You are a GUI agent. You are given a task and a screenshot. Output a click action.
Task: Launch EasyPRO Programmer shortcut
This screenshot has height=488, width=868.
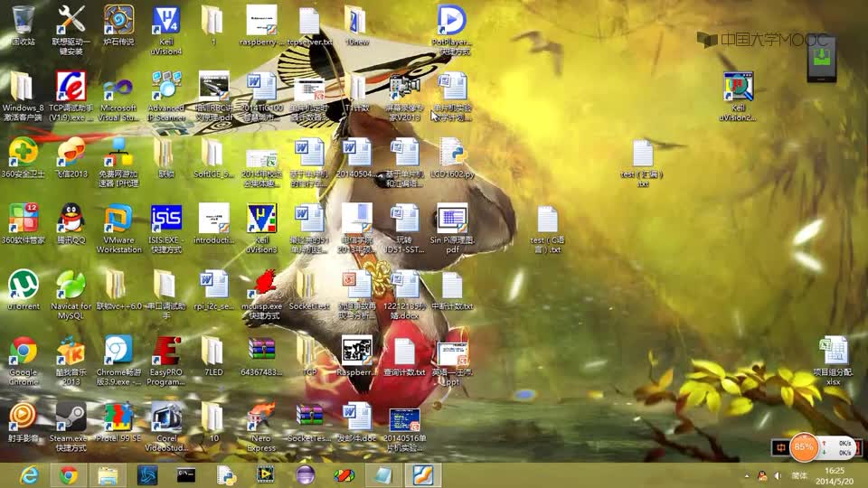pos(166,361)
